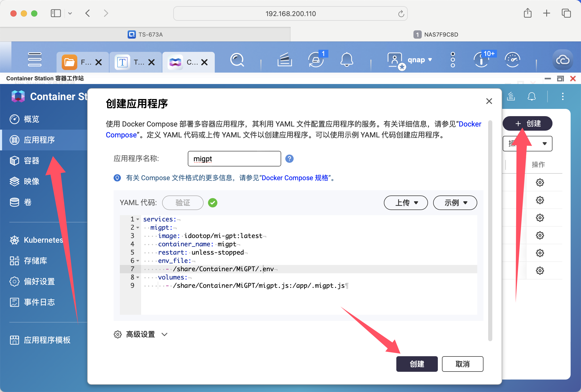Click the advanced settings gear icon
Screen dimensions: 581x392
tap(118, 334)
